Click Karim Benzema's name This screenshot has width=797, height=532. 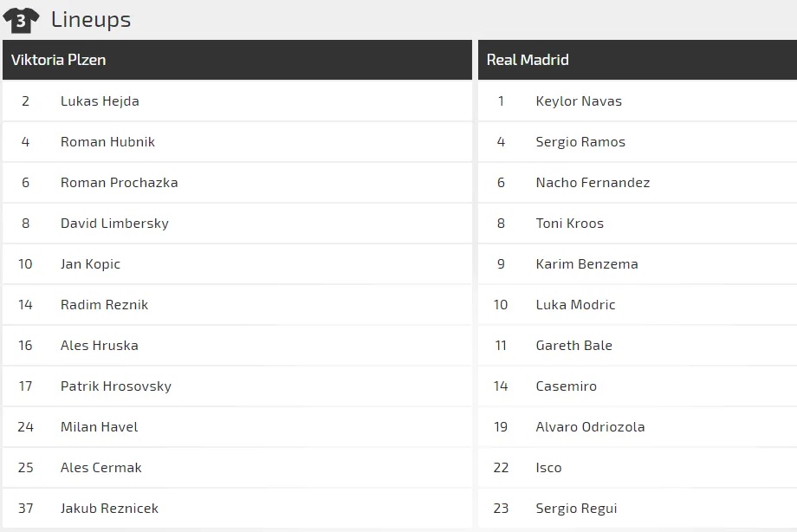586,264
